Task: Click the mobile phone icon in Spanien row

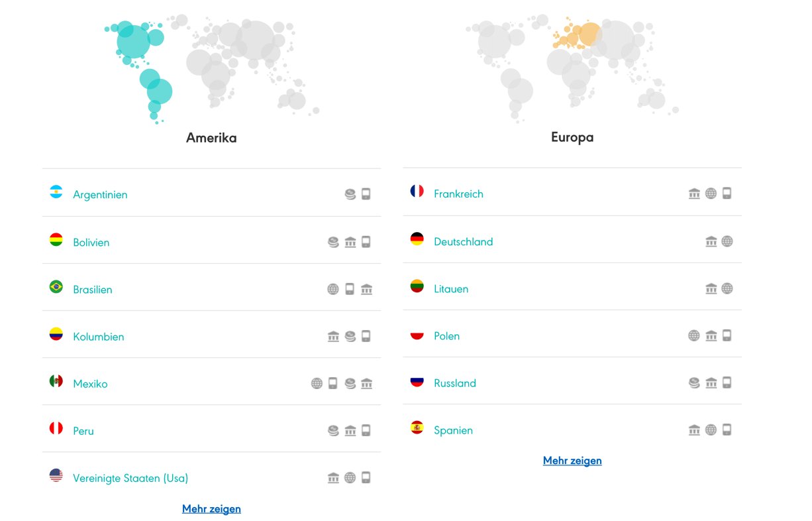Action: click(x=727, y=430)
